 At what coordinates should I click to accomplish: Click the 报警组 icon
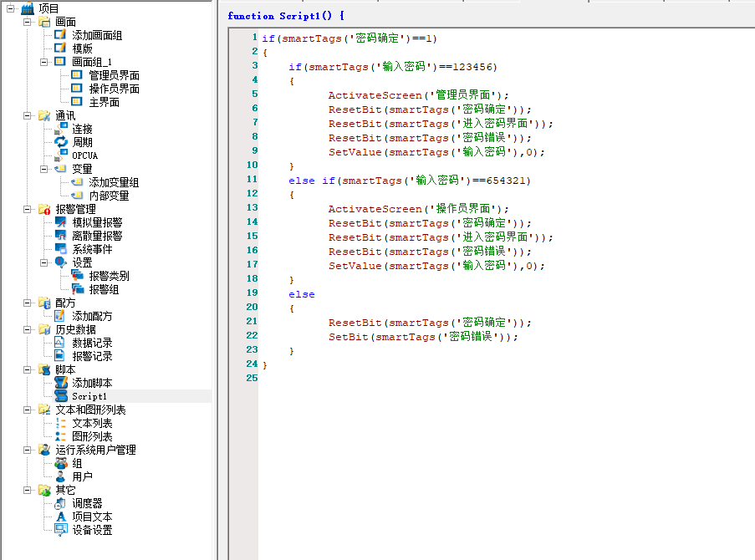pyautogui.click(x=78, y=289)
